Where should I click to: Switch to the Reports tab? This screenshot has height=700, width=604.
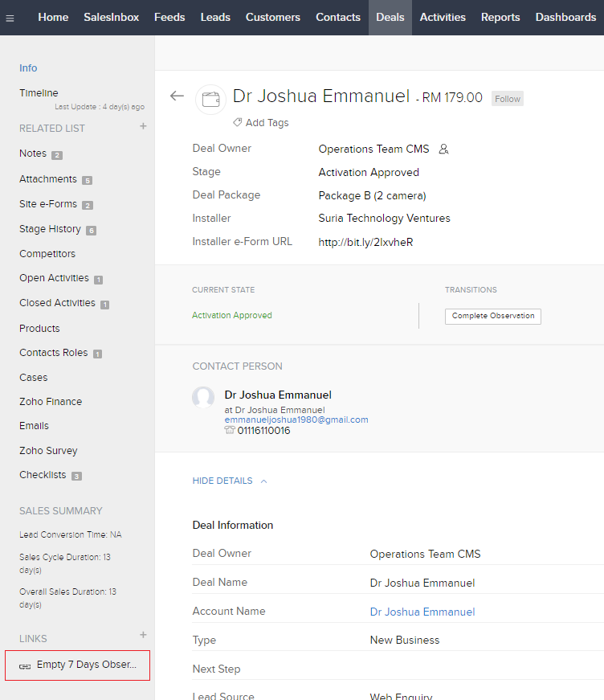tap(500, 17)
